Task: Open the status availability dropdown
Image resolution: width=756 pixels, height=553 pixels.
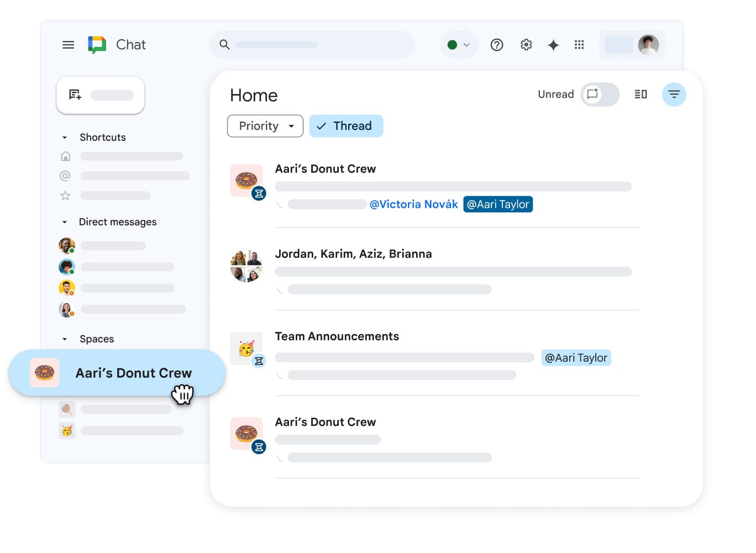Action: 459,45
